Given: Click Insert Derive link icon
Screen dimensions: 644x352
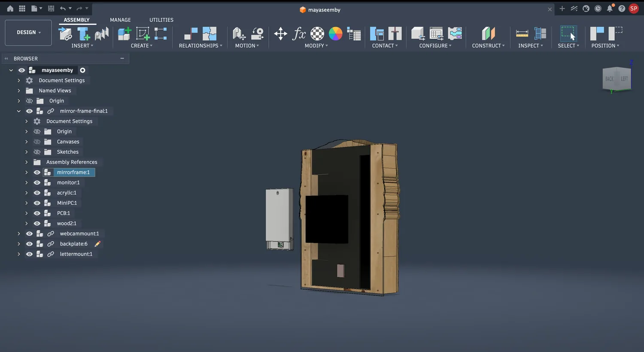Looking at the screenshot, I should (65, 33).
